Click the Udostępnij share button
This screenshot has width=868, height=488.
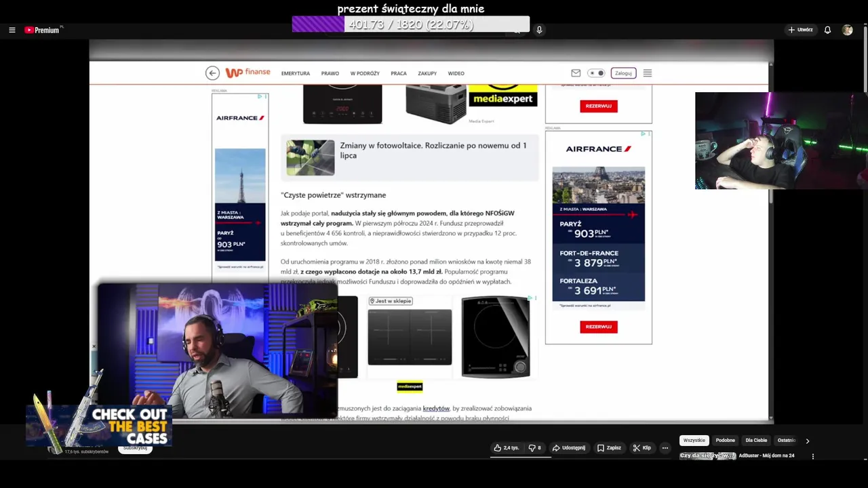(569, 448)
